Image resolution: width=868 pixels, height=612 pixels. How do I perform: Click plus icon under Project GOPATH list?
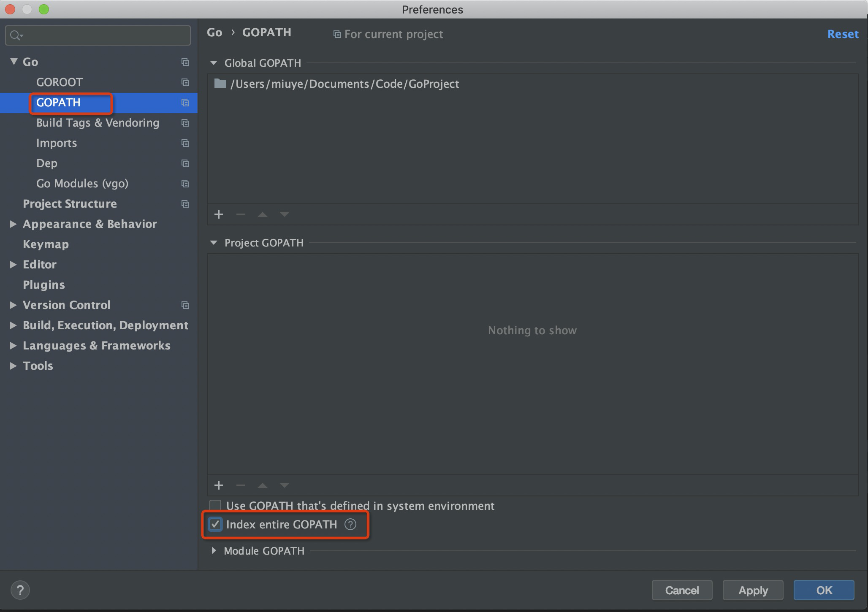tap(218, 485)
